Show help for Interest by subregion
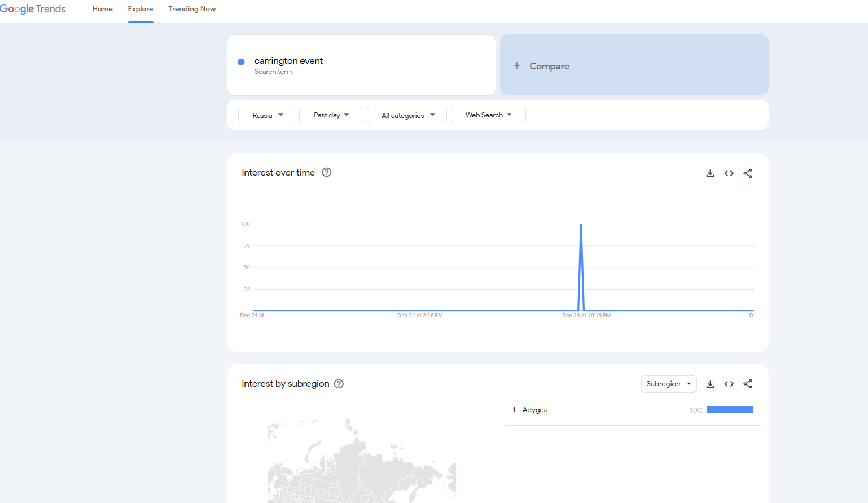Screen dimensions: 868x503 click(339, 384)
